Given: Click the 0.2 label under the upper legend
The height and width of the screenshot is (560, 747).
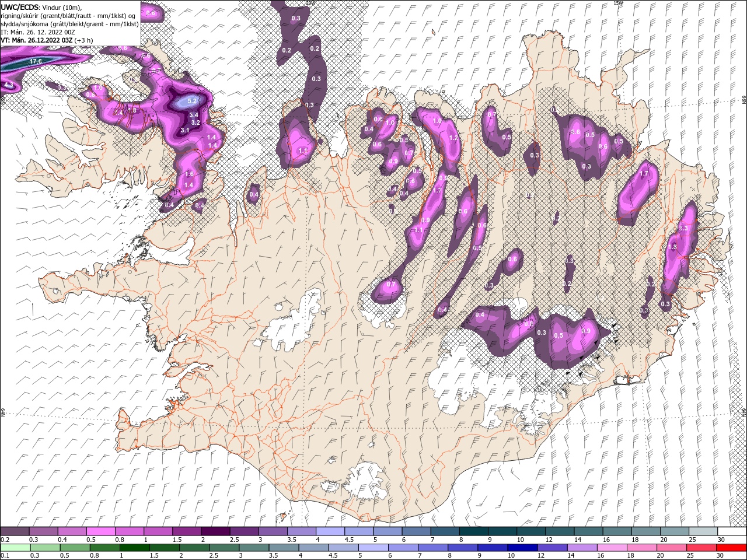Looking at the screenshot, I should click(5, 540).
